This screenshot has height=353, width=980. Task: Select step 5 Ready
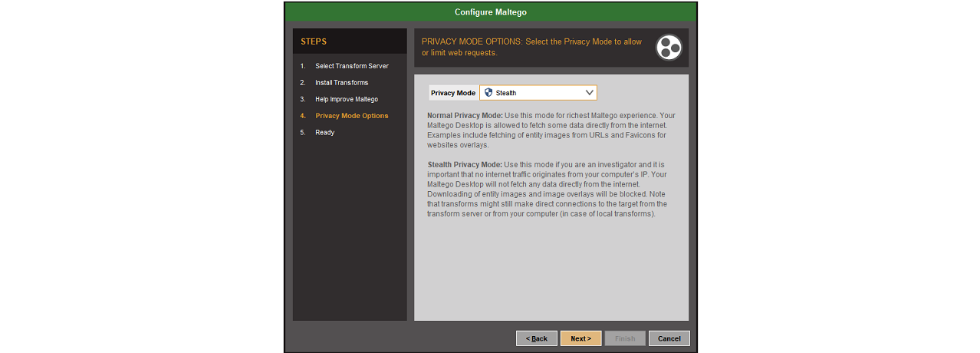pos(324,133)
